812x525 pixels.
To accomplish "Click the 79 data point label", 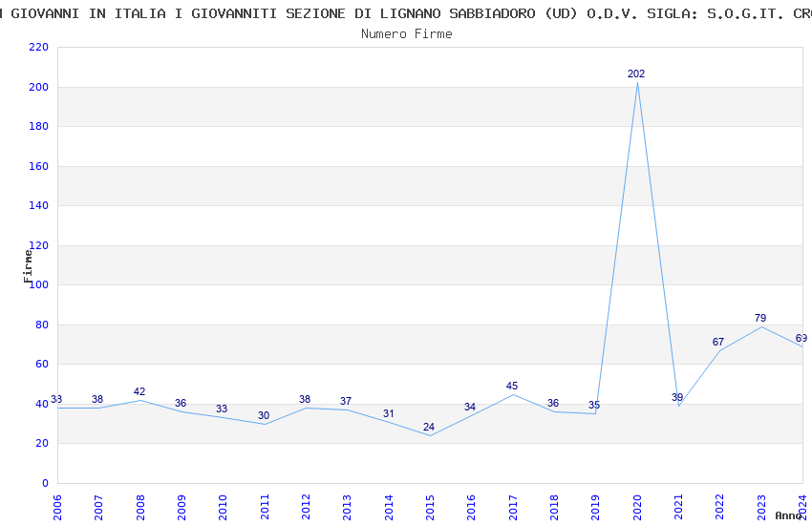I will pyautogui.click(x=760, y=318).
